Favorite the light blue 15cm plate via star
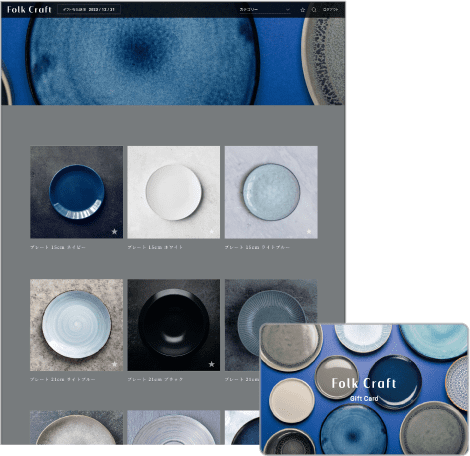Screen dimensions: 470x456 point(309,231)
